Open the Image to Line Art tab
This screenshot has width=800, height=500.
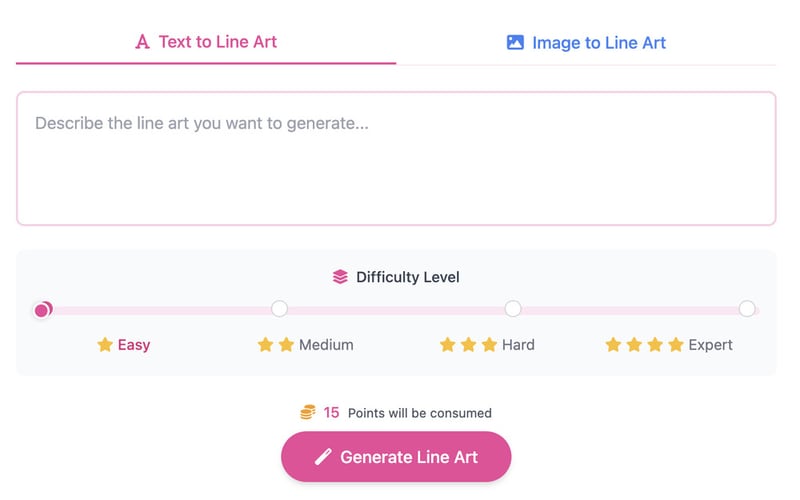pyautogui.click(x=586, y=43)
